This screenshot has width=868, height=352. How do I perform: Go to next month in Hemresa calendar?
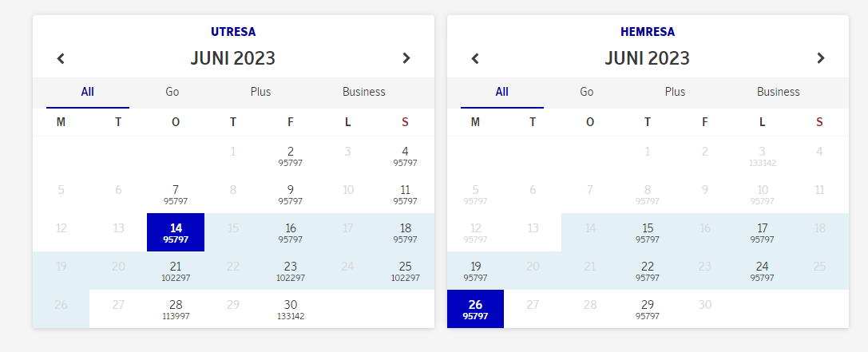click(x=820, y=58)
